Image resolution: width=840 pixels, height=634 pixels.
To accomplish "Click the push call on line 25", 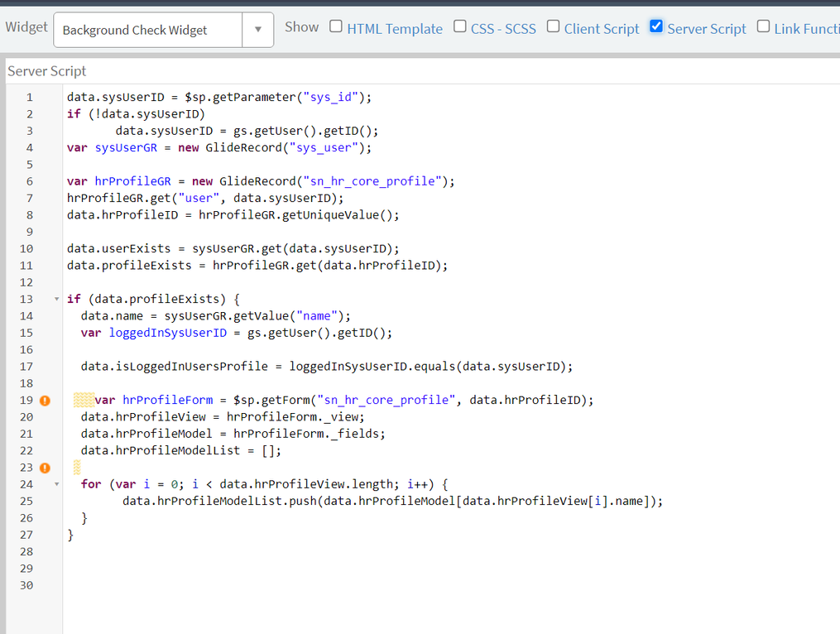I will tap(303, 501).
